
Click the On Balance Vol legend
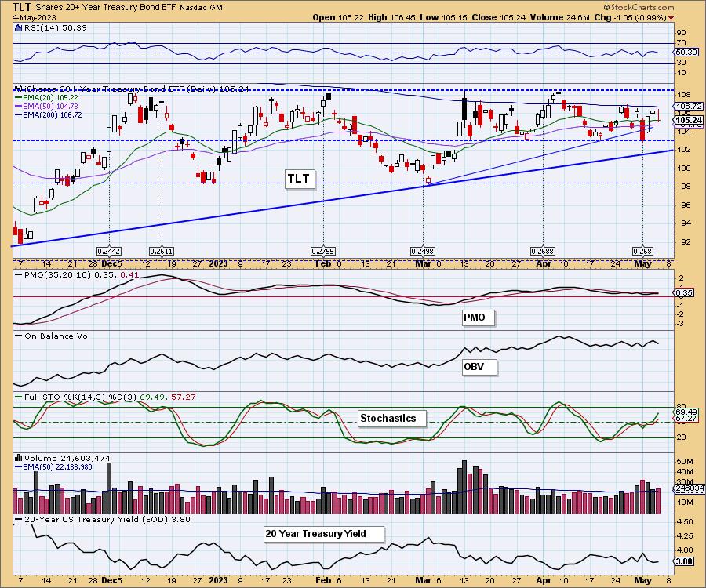[53, 336]
